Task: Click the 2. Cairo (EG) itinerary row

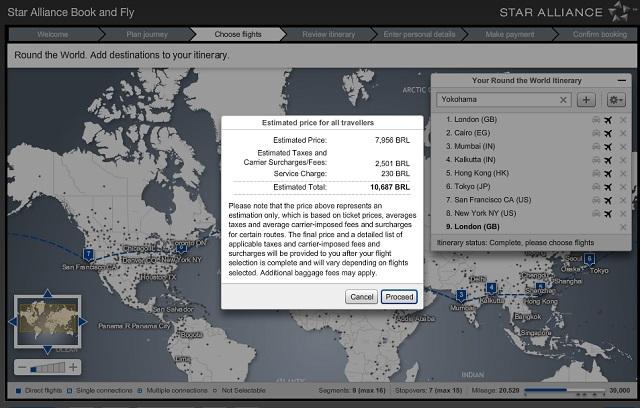Action: click(531, 133)
